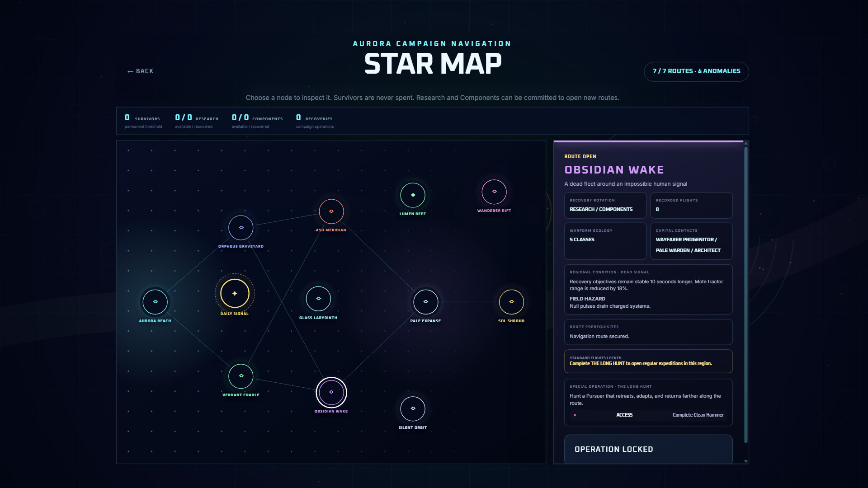Click the scroll down arrow of detail panel
This screenshot has width=868, height=488.
tap(746, 461)
